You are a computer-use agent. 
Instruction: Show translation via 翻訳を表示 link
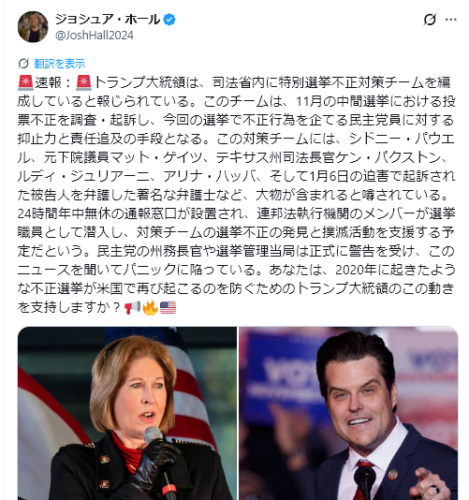point(59,63)
